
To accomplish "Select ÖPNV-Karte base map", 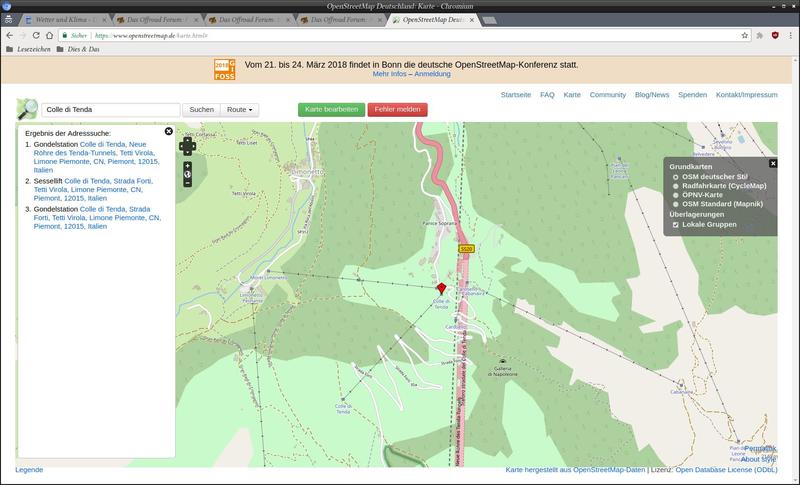I will click(676, 195).
